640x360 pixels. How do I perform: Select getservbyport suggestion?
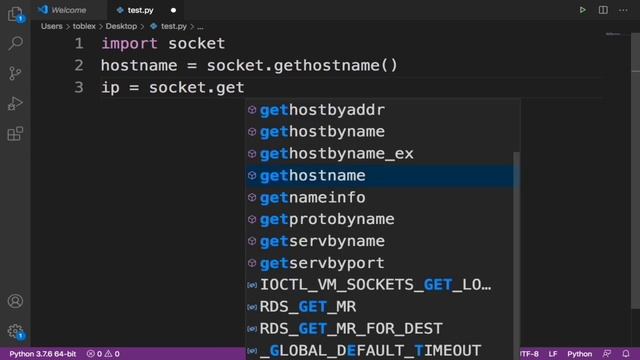[x=380, y=263]
